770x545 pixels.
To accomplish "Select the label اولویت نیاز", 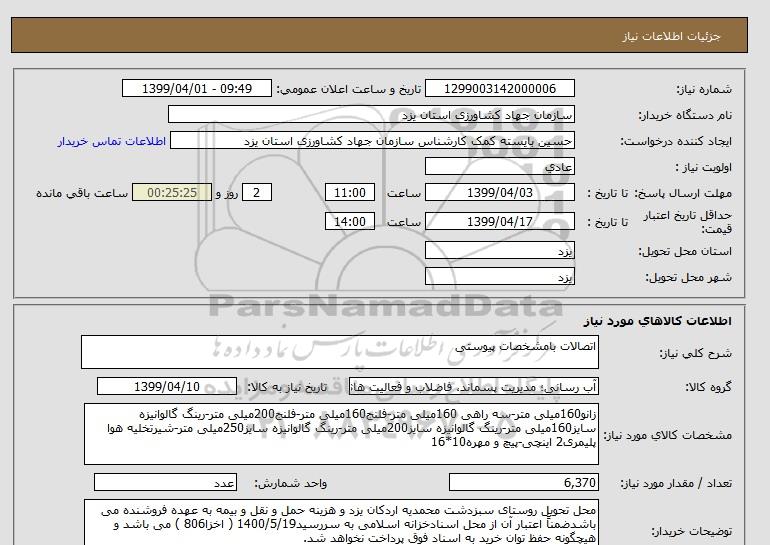I will click(704, 167).
